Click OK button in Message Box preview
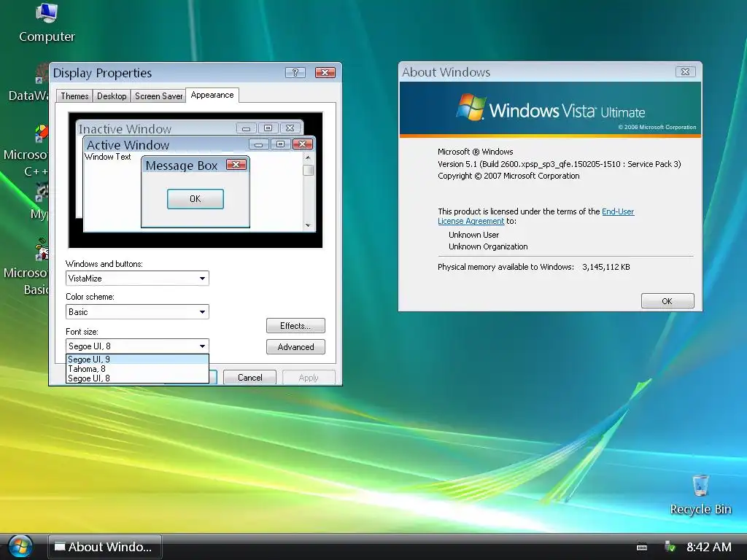 tap(196, 198)
